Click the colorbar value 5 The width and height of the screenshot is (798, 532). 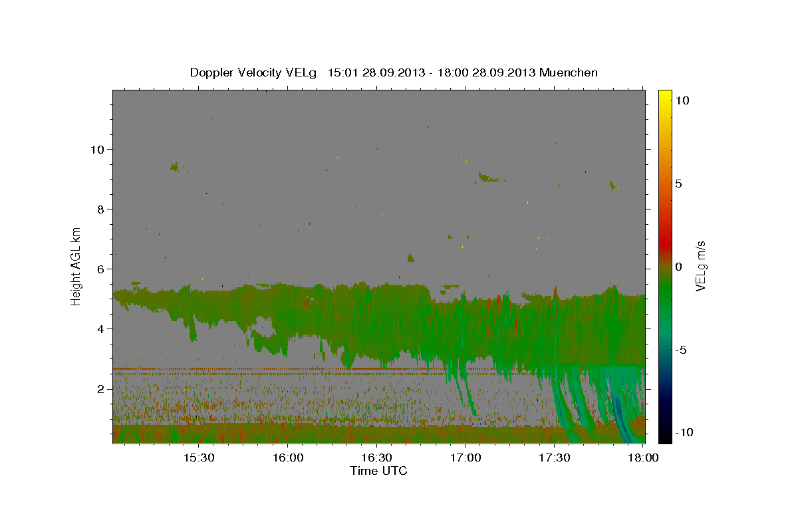(x=679, y=184)
